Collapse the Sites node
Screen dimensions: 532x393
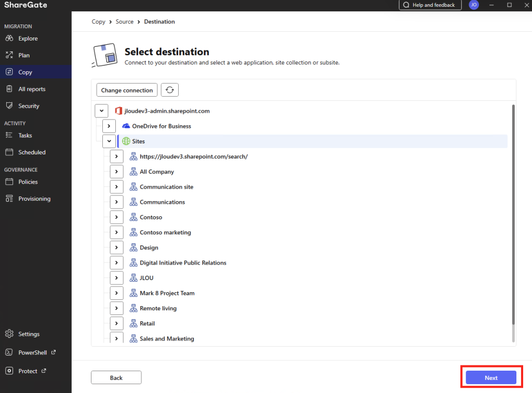click(x=109, y=141)
